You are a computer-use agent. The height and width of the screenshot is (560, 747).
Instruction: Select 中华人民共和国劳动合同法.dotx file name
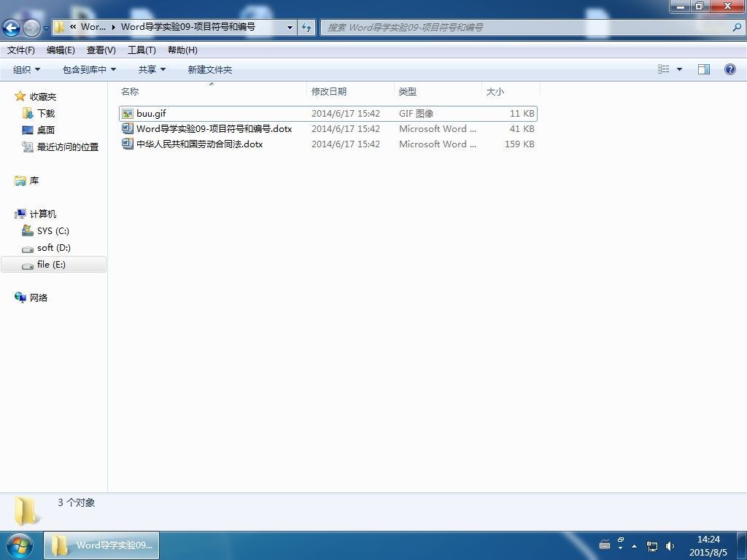(x=200, y=144)
